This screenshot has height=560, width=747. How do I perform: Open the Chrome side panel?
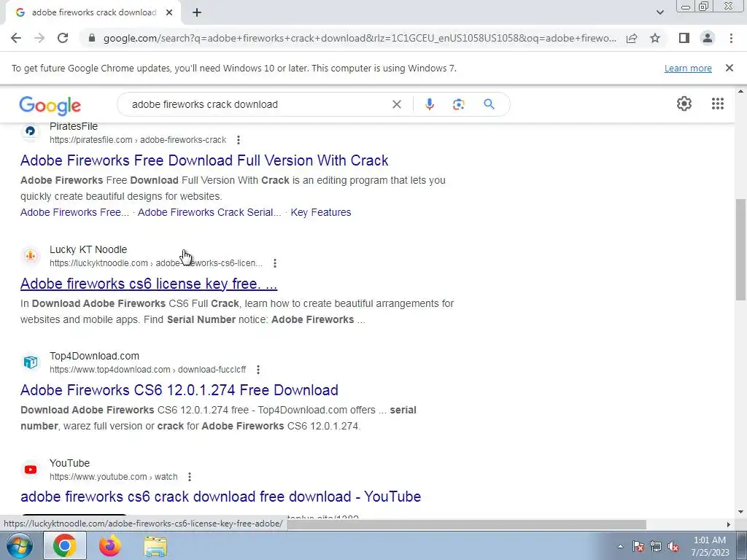pyautogui.click(x=684, y=38)
